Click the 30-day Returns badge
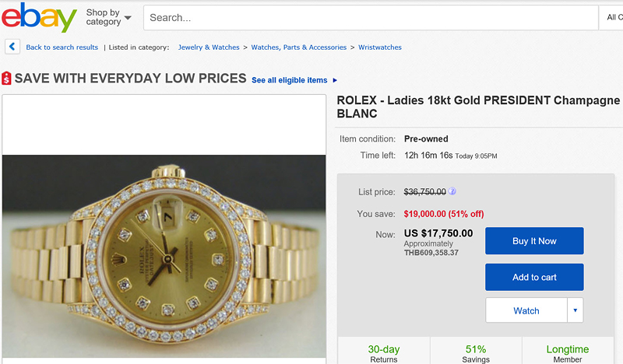Screen dimensions: 623x364 (x=384, y=354)
